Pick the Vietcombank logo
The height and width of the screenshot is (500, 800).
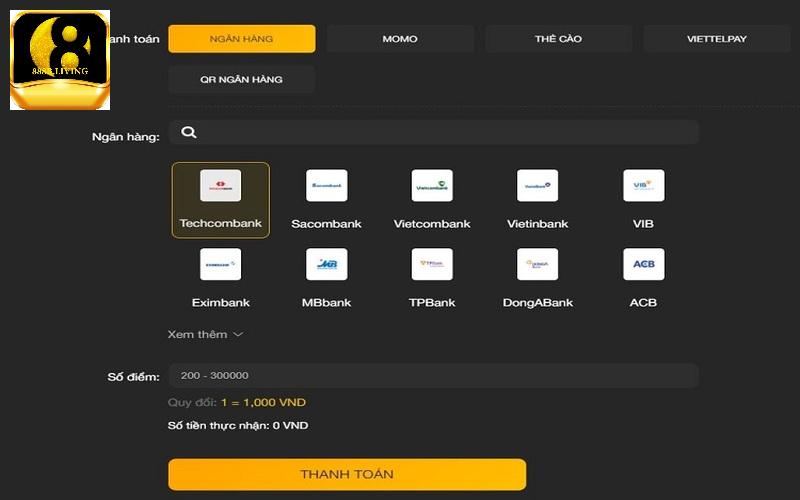click(432, 186)
